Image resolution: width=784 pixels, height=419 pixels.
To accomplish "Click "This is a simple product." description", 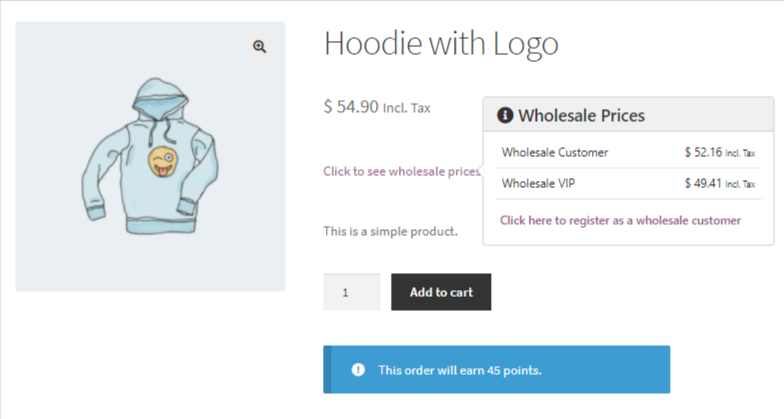I will pyautogui.click(x=390, y=231).
